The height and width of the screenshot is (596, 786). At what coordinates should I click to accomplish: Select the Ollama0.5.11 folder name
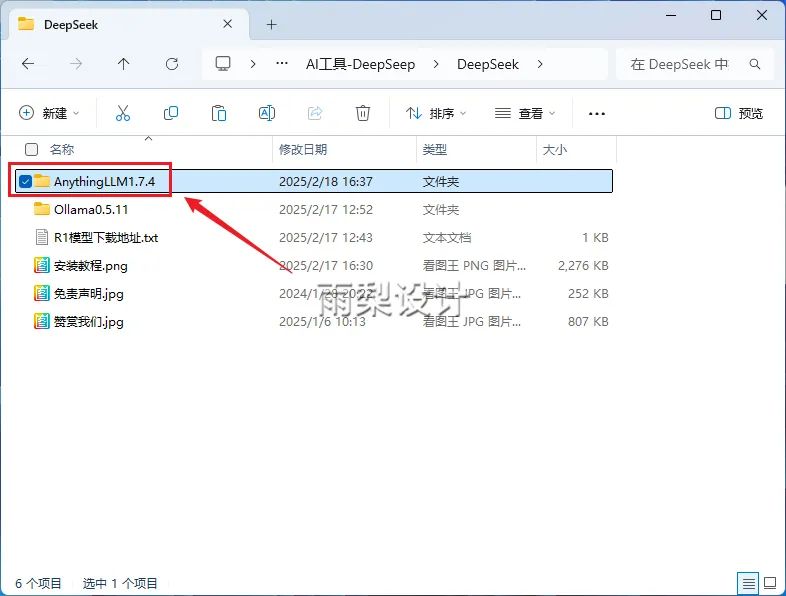point(91,210)
